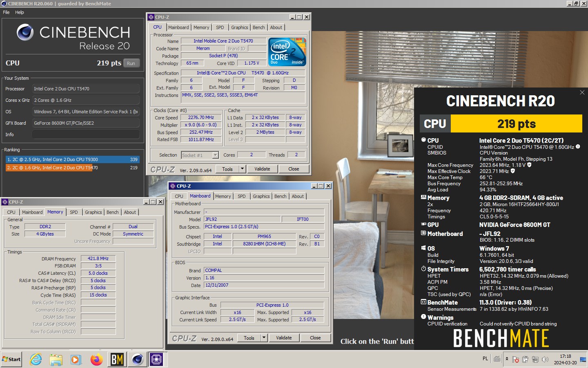The width and height of the screenshot is (588, 368).
Task: Click the Show Desktop icon beside the clock
Action: tap(583, 359)
